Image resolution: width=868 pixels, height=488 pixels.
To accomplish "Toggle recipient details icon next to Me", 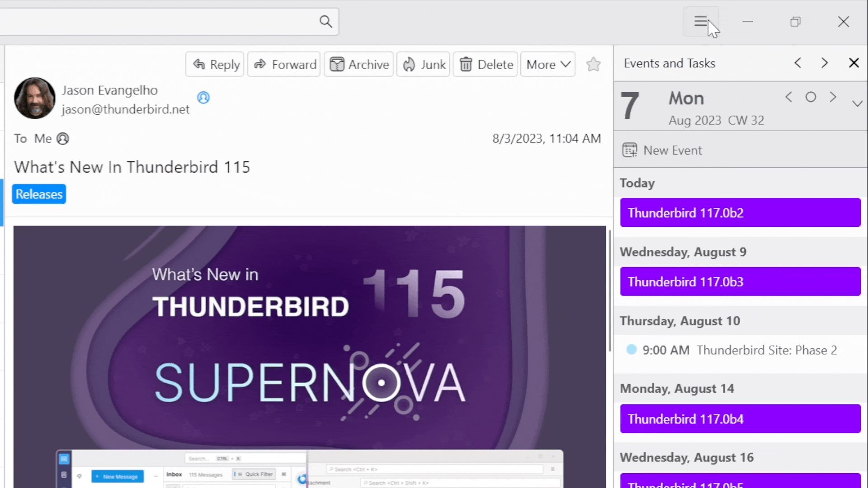I will (62, 138).
